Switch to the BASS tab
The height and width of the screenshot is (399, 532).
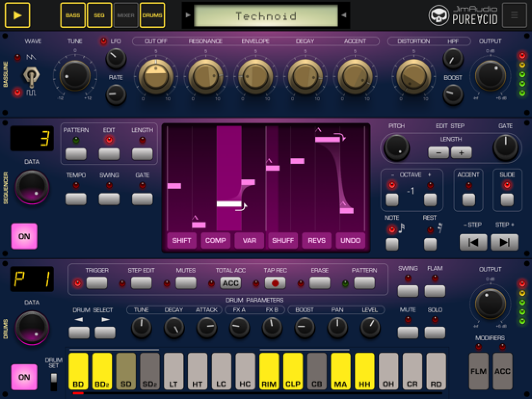[x=73, y=15]
